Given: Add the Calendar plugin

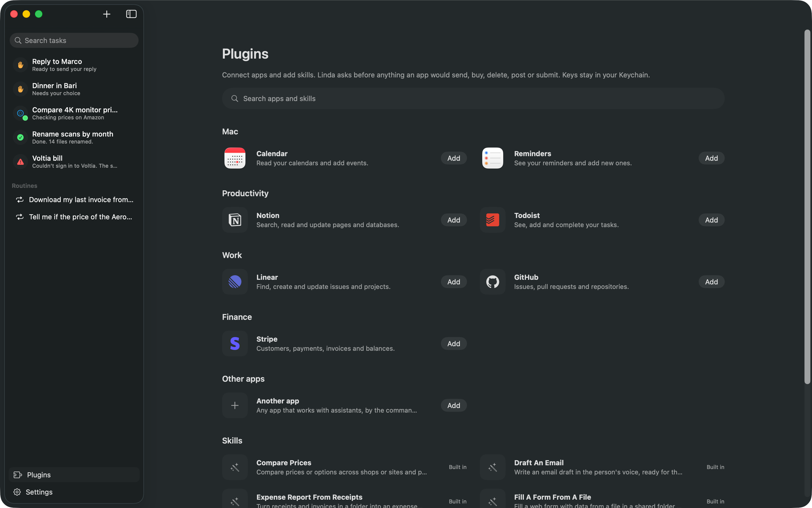Looking at the screenshot, I should coord(454,158).
